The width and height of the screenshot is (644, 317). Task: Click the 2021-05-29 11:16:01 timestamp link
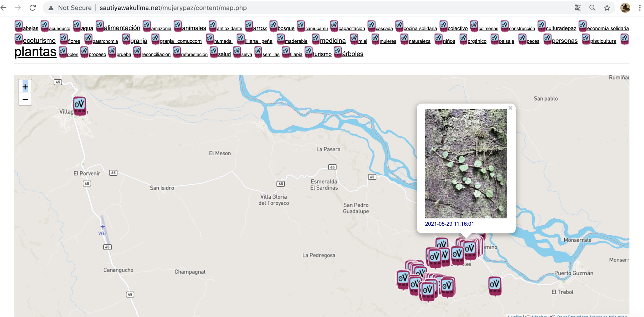[449, 224]
